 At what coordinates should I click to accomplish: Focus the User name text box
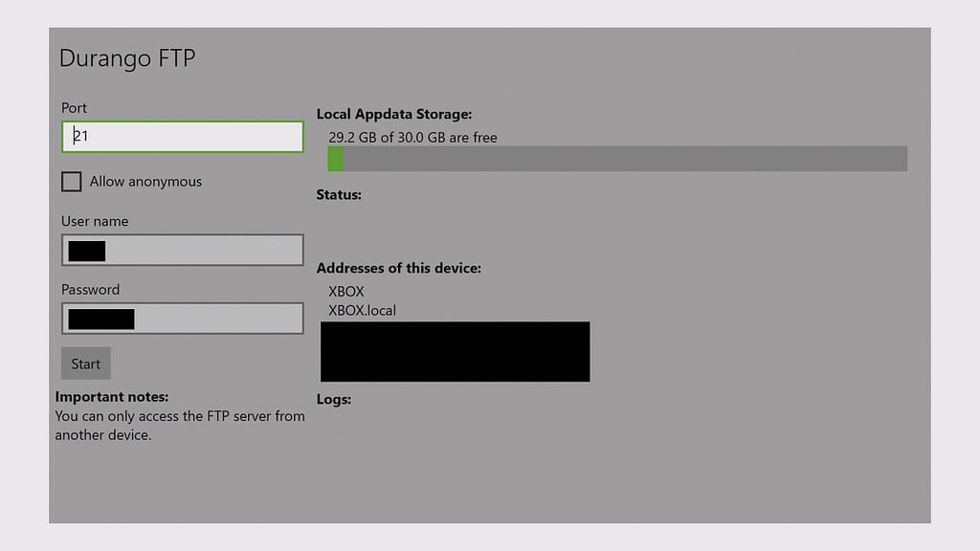point(182,251)
